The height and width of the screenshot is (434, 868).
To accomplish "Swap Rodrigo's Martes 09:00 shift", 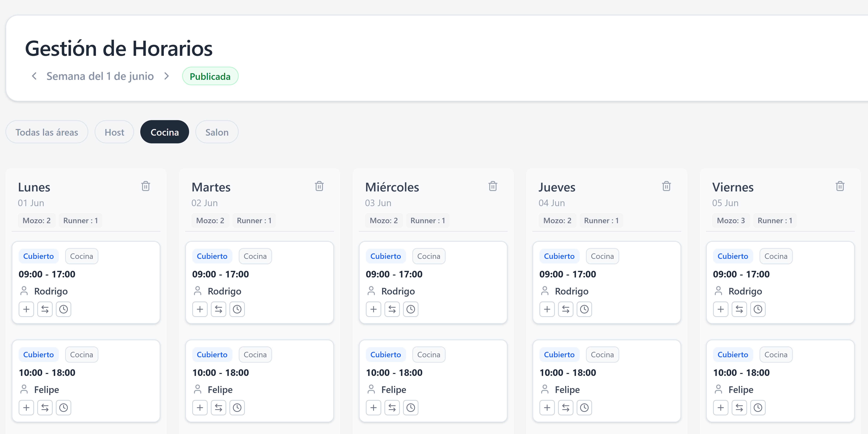I will coord(218,309).
